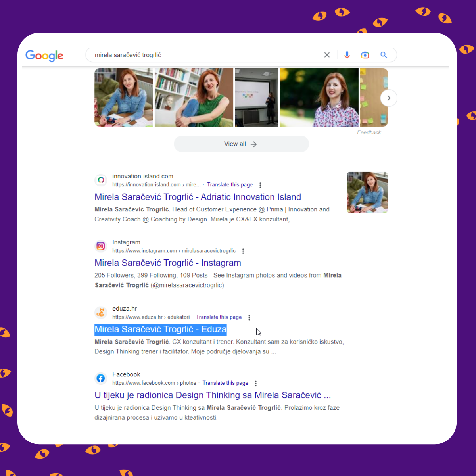Click the eduza.hr favicon
Viewport: 476px width, 476px height.
(101, 313)
